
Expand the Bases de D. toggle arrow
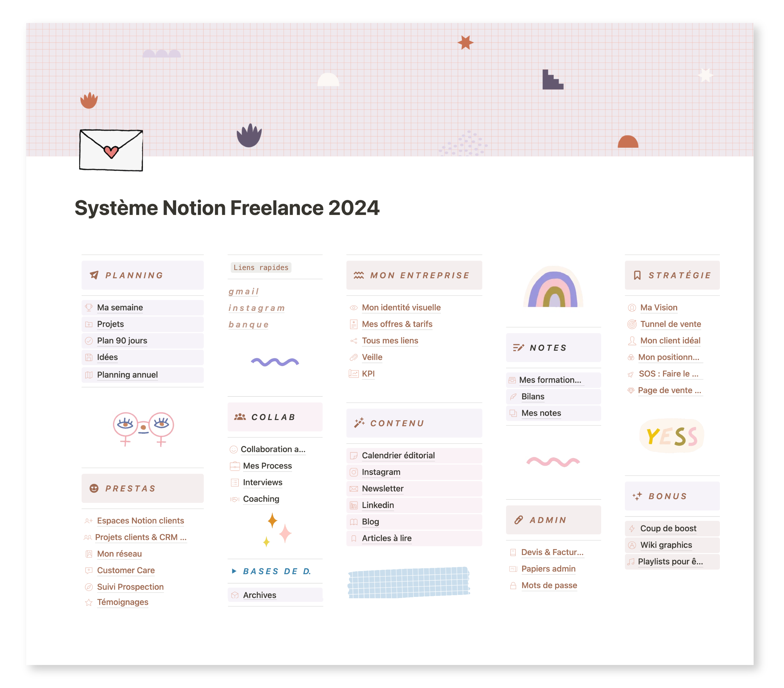point(234,571)
